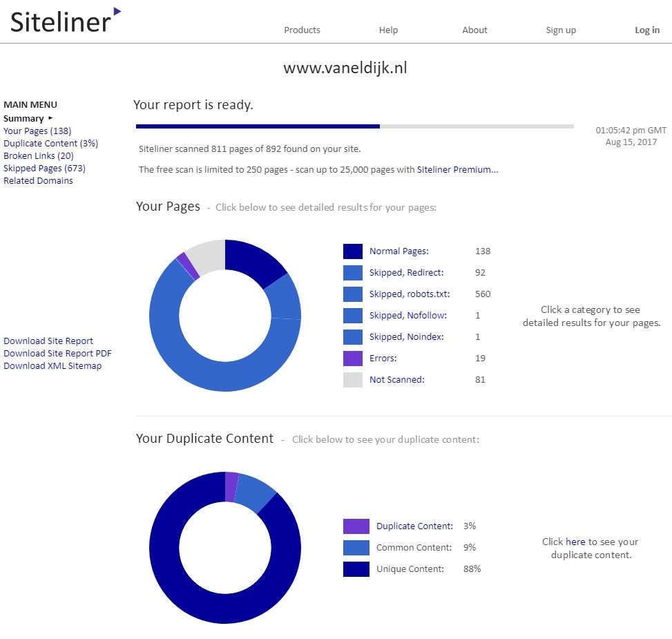Go to the About page
The width and height of the screenshot is (672, 639).
pos(474,30)
